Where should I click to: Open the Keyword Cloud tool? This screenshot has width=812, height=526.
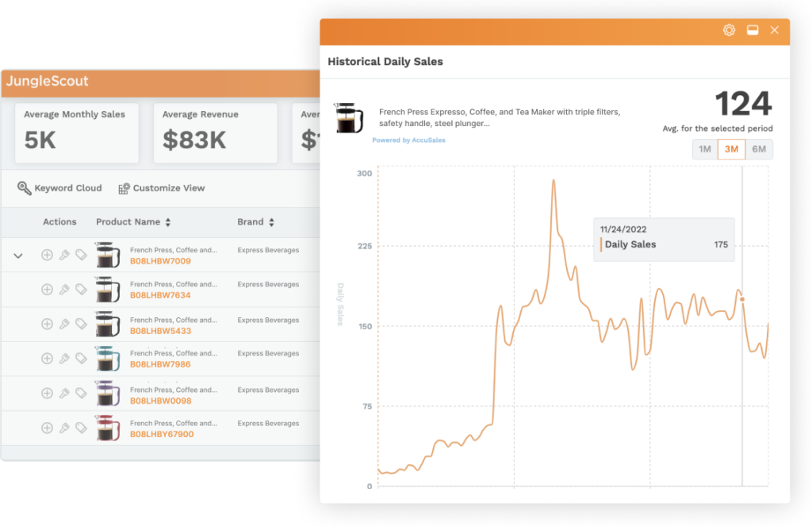(59, 188)
